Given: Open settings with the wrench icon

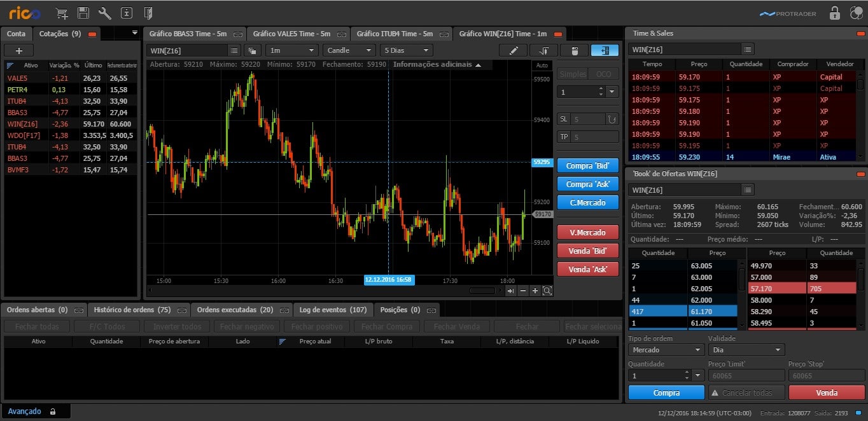Looking at the screenshot, I should coord(105,13).
